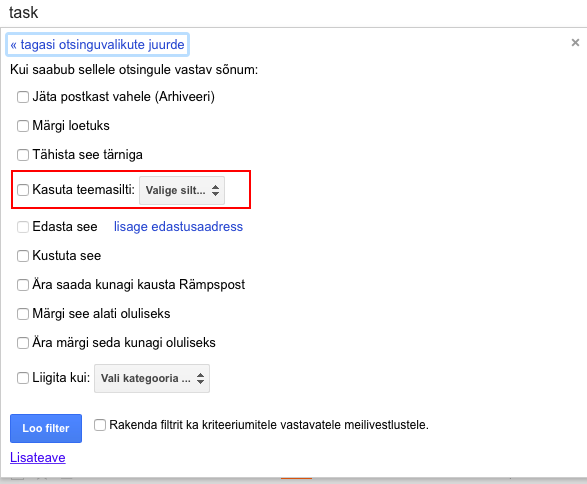Toggle the 'Kasuta teemasilti' checkbox
The image size is (587, 484).
click(x=23, y=190)
